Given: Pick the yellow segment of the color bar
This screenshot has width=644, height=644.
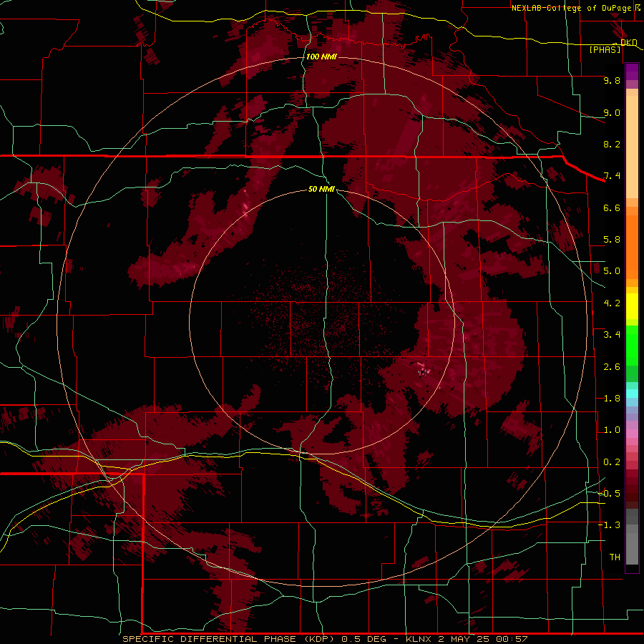Looking at the screenshot, I should 632,306.
